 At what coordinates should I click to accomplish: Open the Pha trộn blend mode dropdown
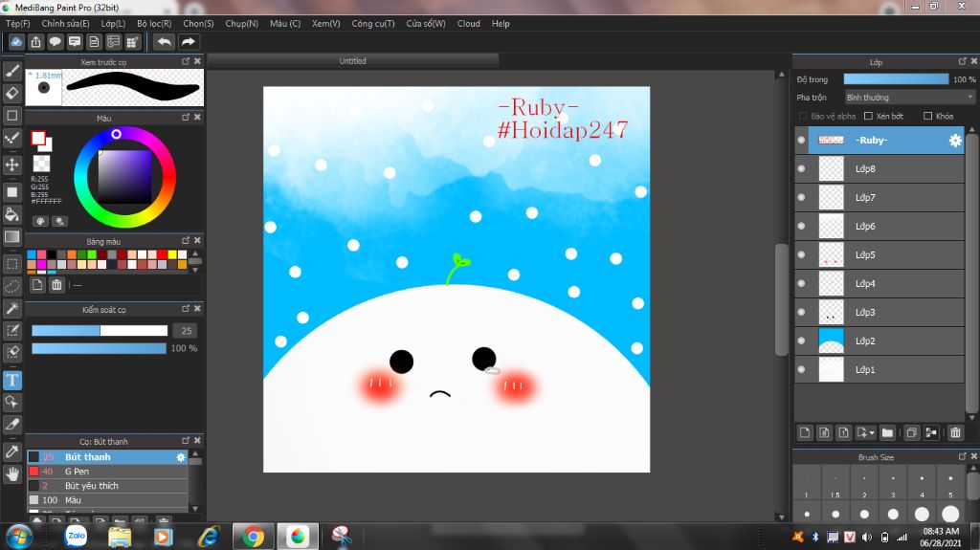pyautogui.click(x=909, y=98)
